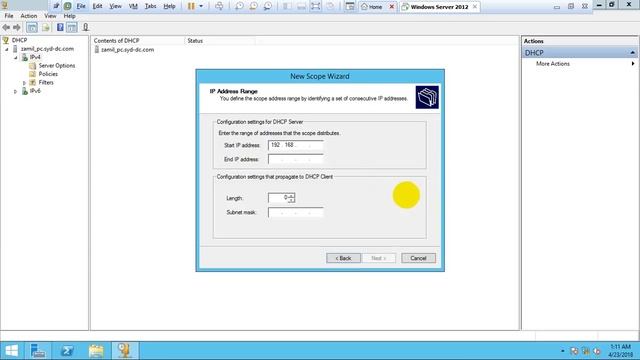
Task: Click the End IP address field
Action: 296,159
